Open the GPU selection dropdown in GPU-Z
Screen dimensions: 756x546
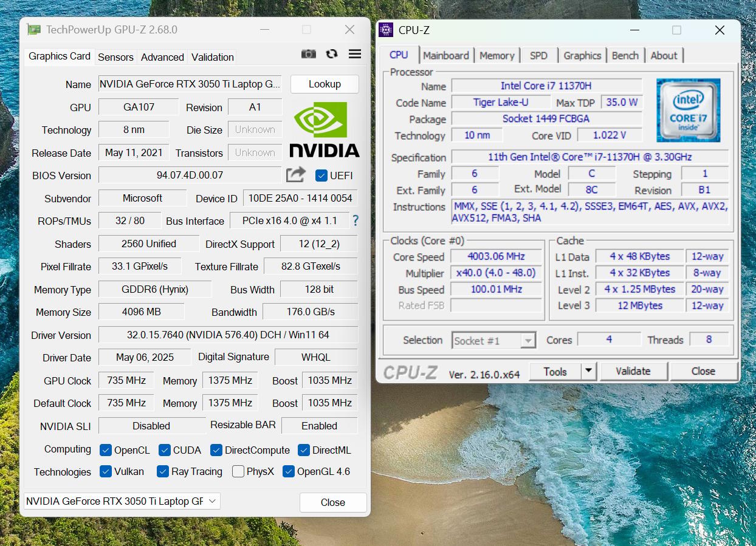click(122, 501)
